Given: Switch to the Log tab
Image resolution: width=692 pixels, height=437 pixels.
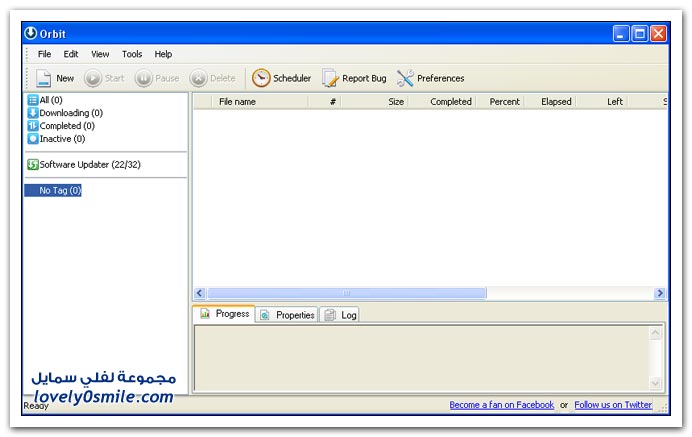Looking at the screenshot, I should click(x=340, y=315).
